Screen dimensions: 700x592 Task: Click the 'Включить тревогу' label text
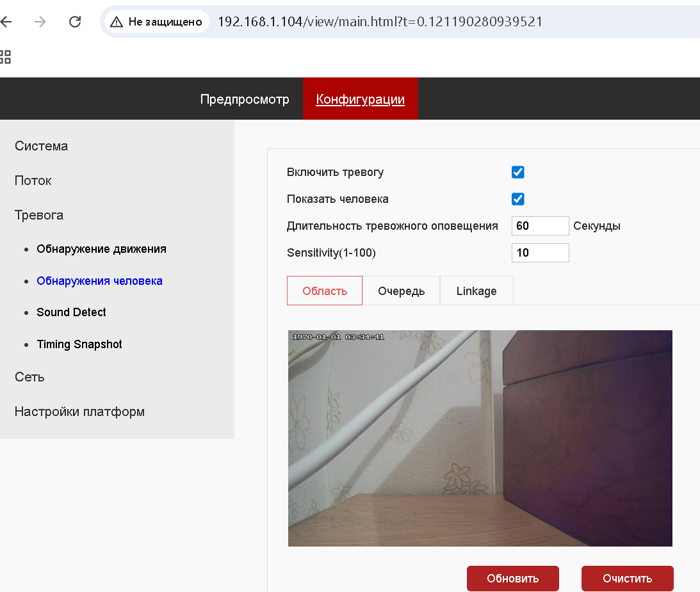point(335,172)
